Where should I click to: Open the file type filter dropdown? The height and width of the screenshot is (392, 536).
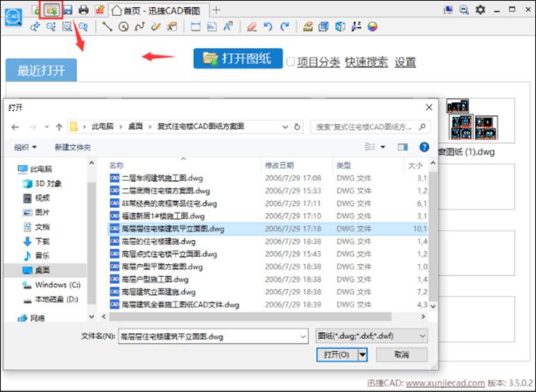[x=372, y=336]
